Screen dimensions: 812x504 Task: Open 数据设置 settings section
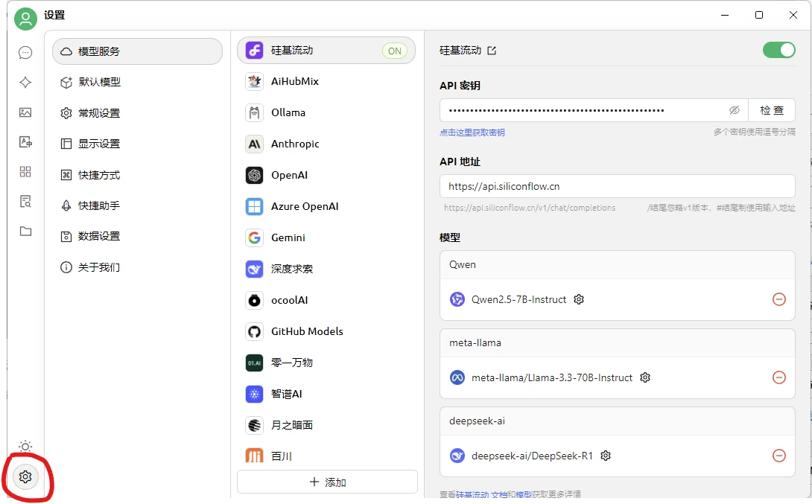click(99, 236)
